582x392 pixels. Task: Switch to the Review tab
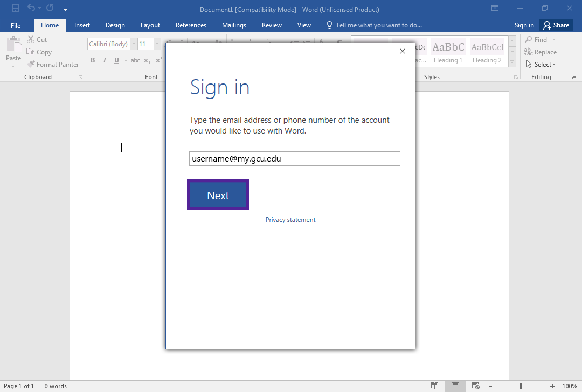(x=272, y=25)
